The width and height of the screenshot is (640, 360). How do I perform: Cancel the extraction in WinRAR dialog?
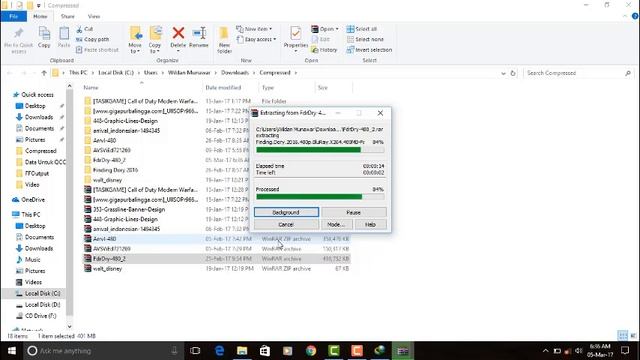pyautogui.click(x=286, y=224)
